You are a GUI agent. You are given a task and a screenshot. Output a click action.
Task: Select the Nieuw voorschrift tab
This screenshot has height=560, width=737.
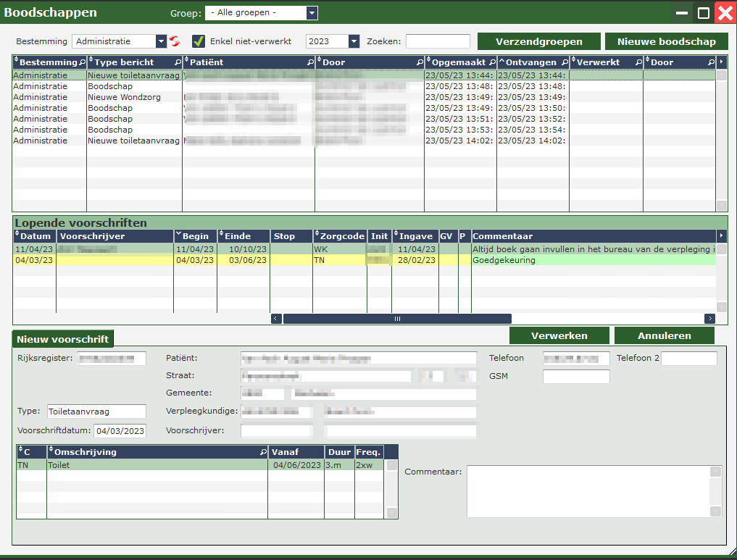pyautogui.click(x=63, y=339)
